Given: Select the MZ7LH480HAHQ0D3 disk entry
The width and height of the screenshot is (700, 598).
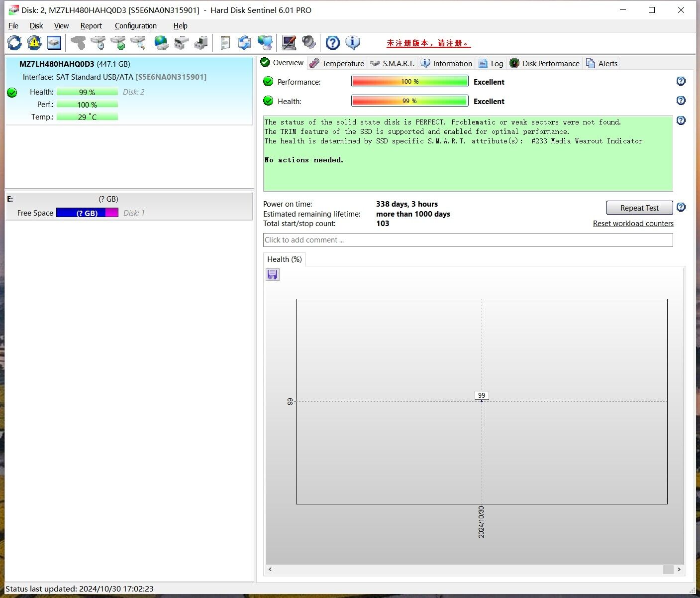Looking at the screenshot, I should (129, 91).
